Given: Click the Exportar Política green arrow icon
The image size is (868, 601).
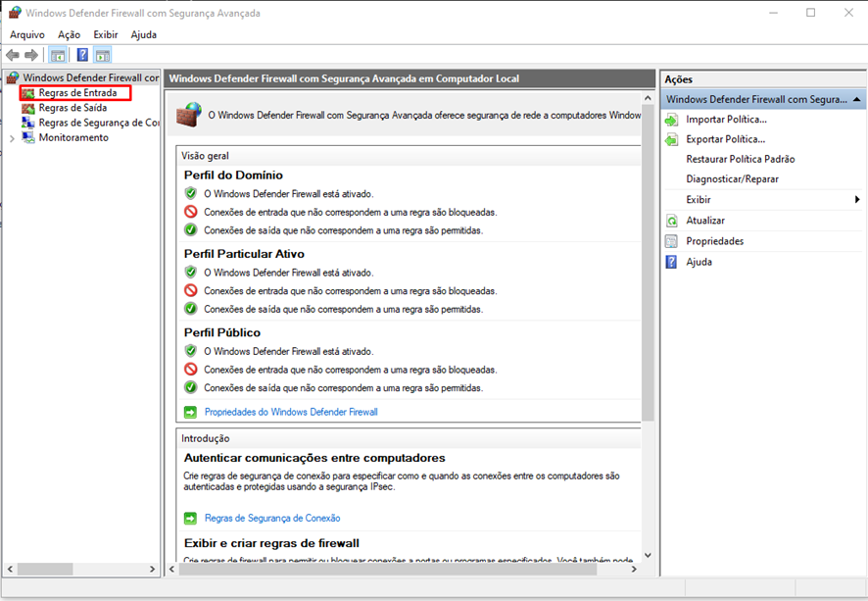Looking at the screenshot, I should pos(671,139).
